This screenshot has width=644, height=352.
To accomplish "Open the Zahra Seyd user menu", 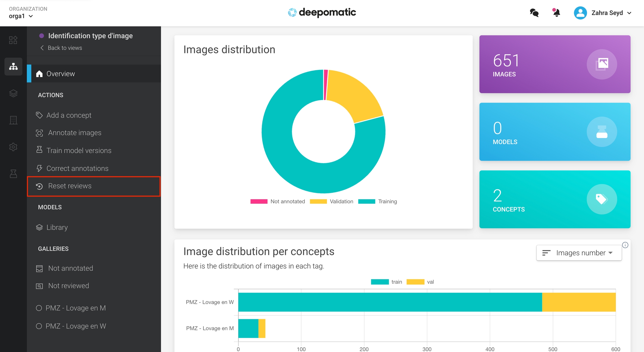I will click(x=607, y=13).
